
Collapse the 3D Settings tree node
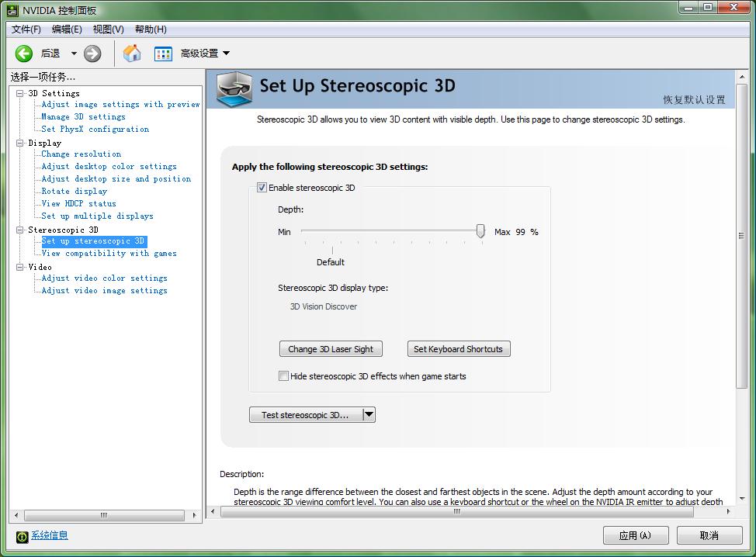click(x=19, y=93)
